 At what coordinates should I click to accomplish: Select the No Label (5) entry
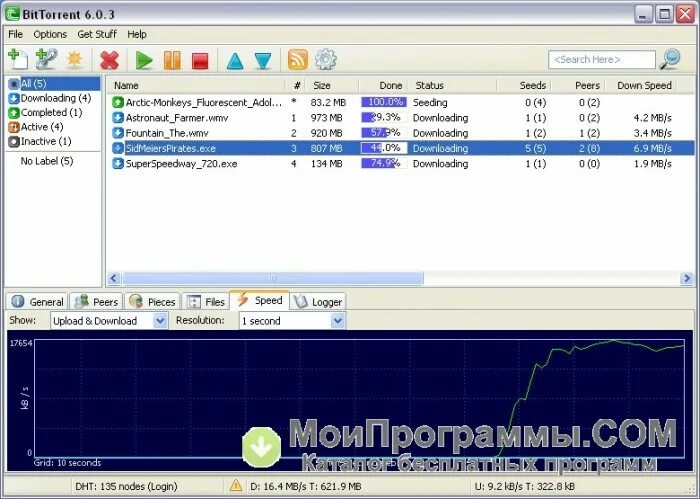click(x=46, y=161)
